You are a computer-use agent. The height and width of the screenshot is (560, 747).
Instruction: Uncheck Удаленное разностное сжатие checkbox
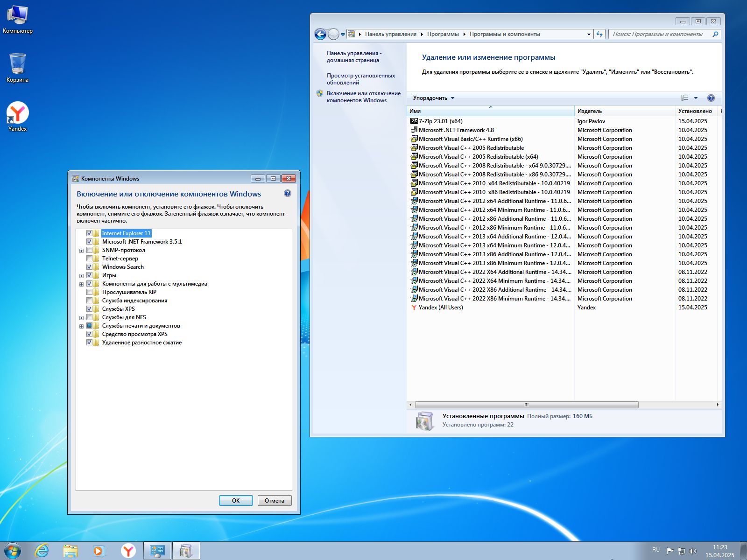point(89,343)
